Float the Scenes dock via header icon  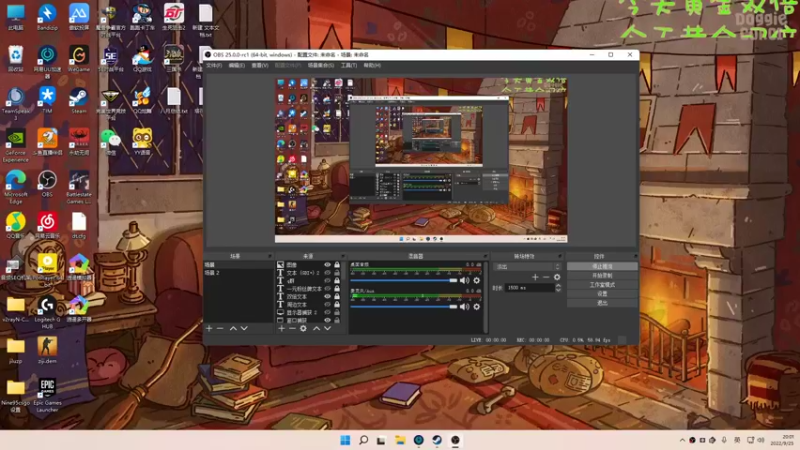pyautogui.click(x=270, y=256)
